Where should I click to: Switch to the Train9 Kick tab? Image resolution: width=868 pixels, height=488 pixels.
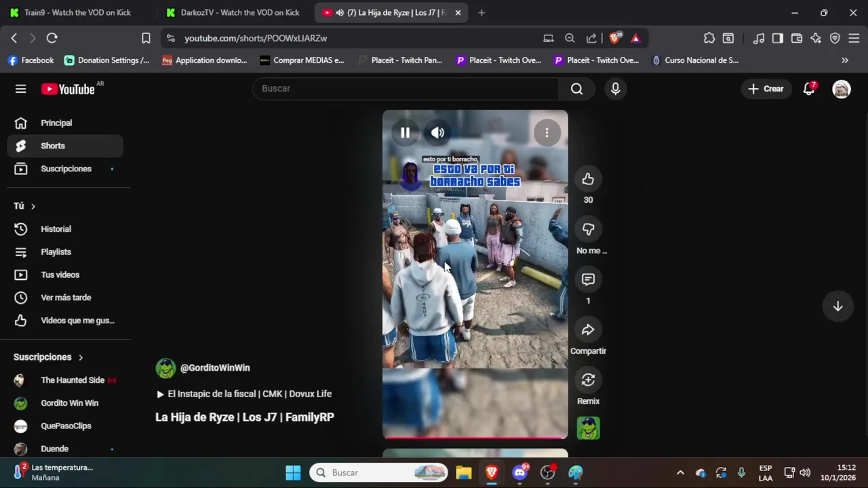[77, 13]
